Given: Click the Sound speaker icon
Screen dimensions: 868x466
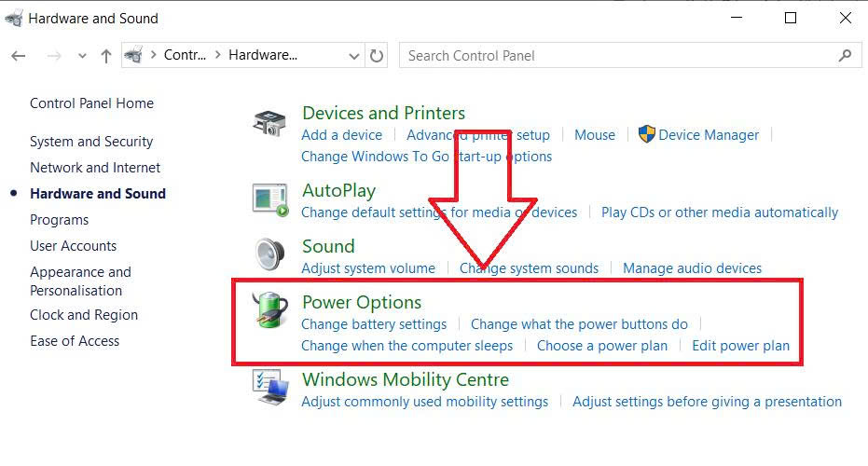Looking at the screenshot, I should tap(270, 254).
